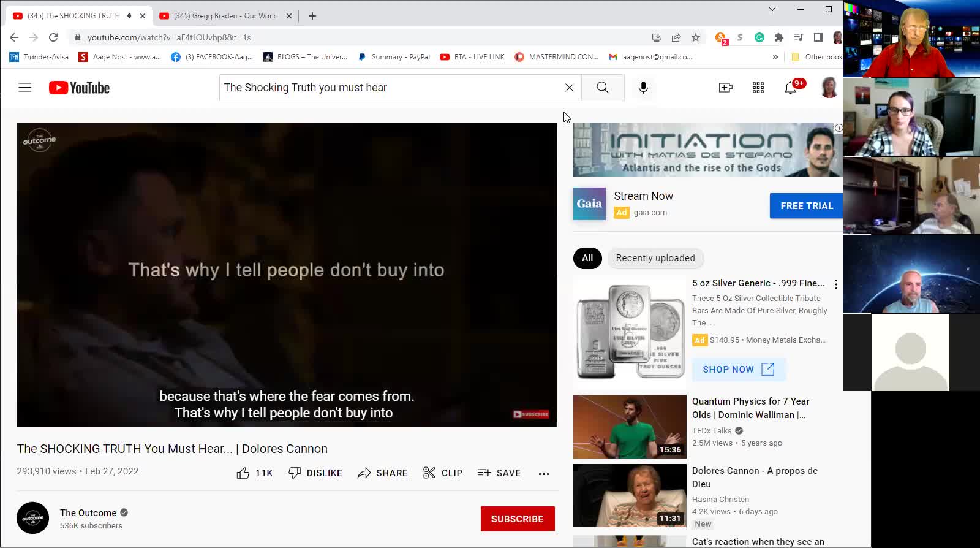980x548 pixels.
Task: Open the Initiation Gaia ad banner
Action: (x=707, y=150)
